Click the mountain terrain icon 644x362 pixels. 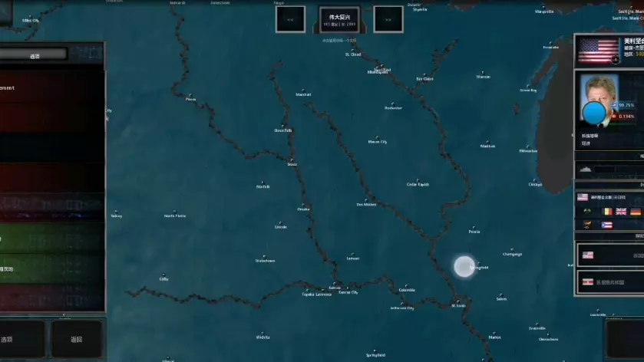[585, 169]
